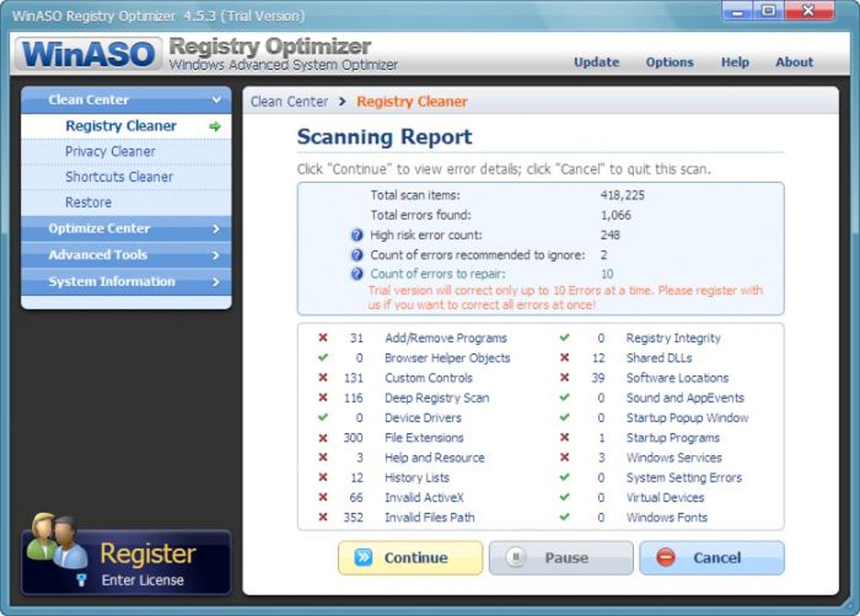
Task: Expand the System Information section
Action: (x=126, y=281)
